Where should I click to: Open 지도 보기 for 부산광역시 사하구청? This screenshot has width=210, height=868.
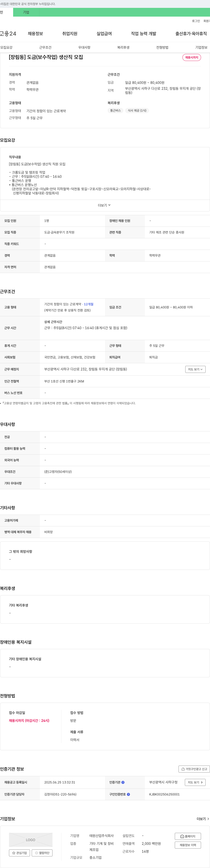195,782
